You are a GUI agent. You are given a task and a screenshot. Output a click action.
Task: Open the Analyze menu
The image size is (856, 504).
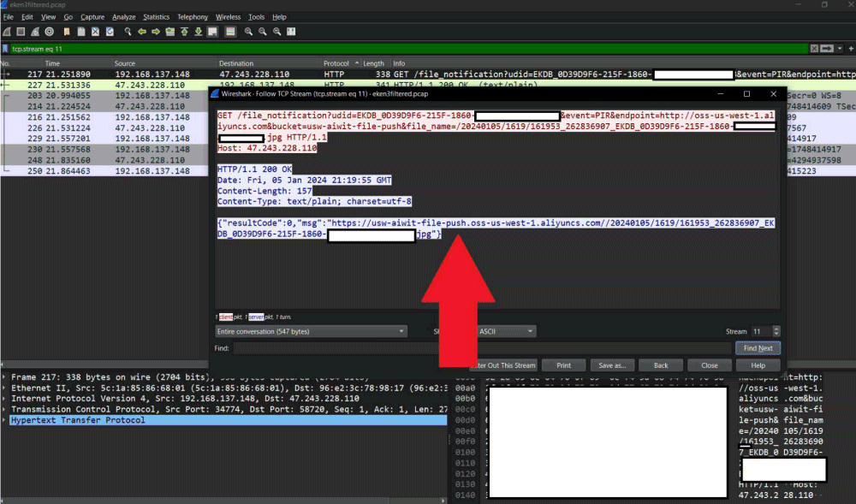124,17
